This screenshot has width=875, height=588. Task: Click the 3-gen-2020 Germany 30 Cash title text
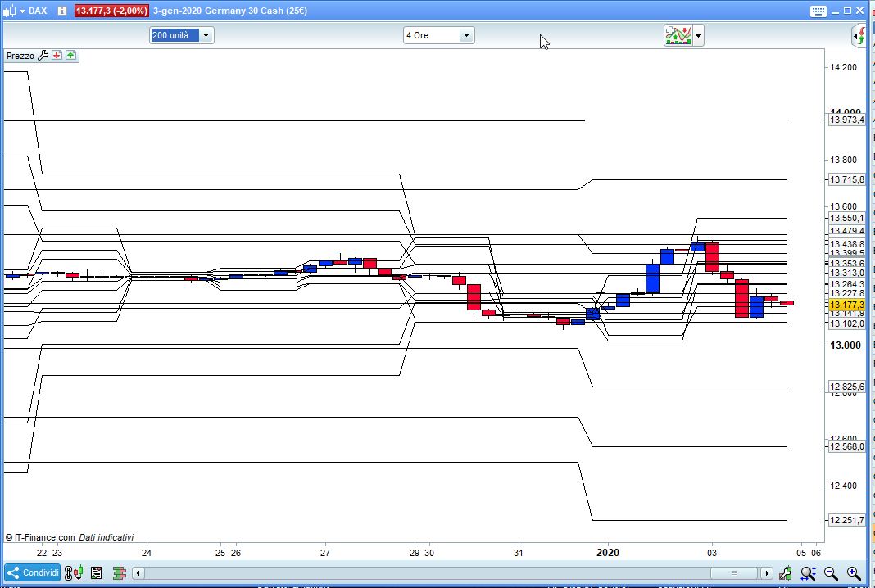coord(230,11)
